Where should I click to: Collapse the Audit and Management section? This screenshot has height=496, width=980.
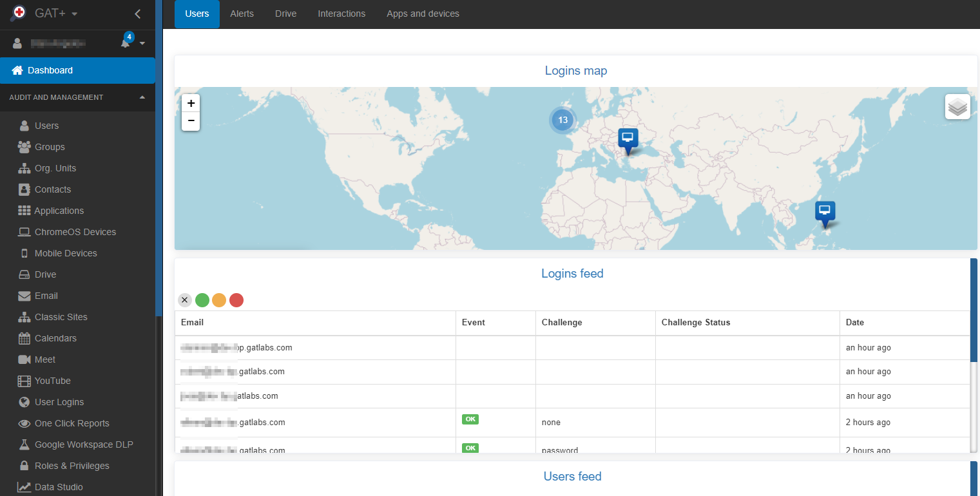pos(142,97)
